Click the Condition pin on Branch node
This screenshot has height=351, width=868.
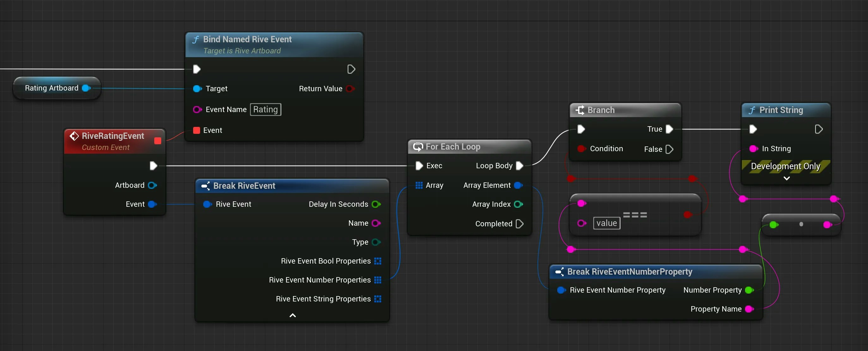[x=581, y=149]
